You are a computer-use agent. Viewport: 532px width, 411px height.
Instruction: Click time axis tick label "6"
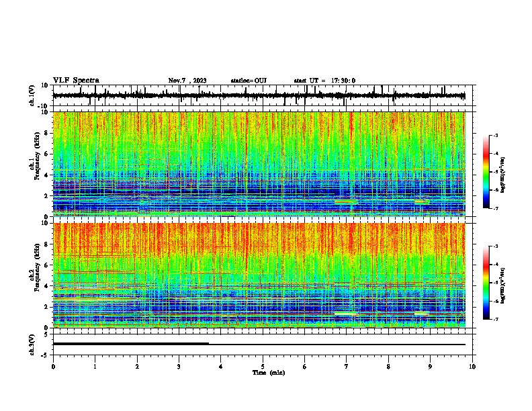pos(305,367)
